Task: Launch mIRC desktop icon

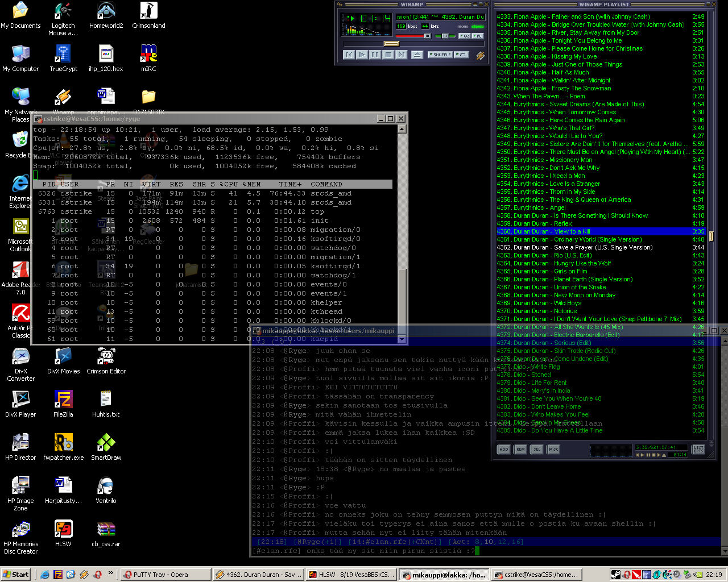Action: (148, 59)
